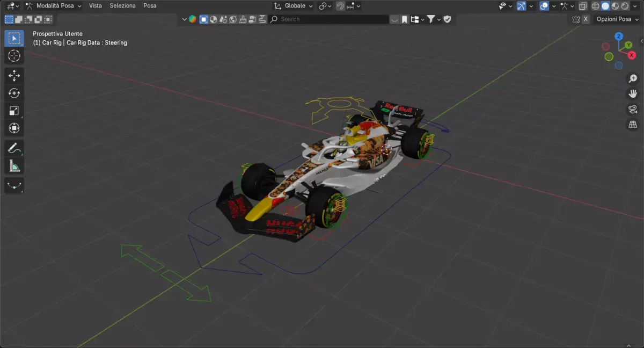Choose the Rotate tool in left toolbar
This screenshot has width=644, height=348.
(x=14, y=93)
